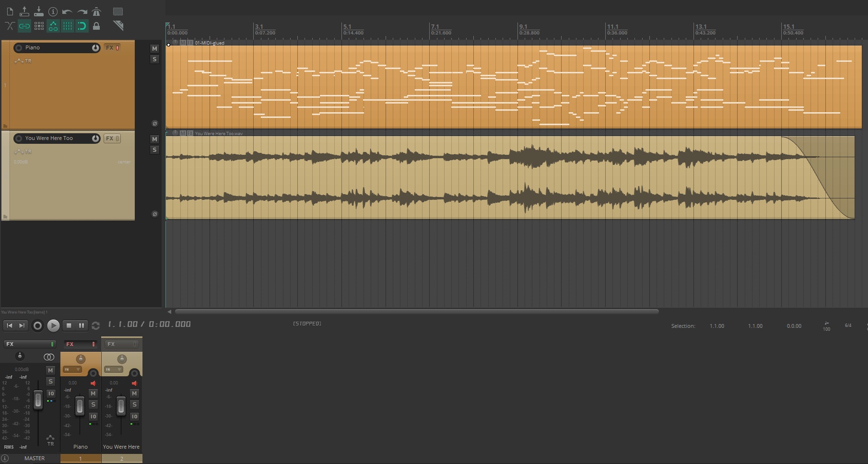868x464 pixels.
Task: Toggle the auto-crossfade icon
Action: pos(10,26)
